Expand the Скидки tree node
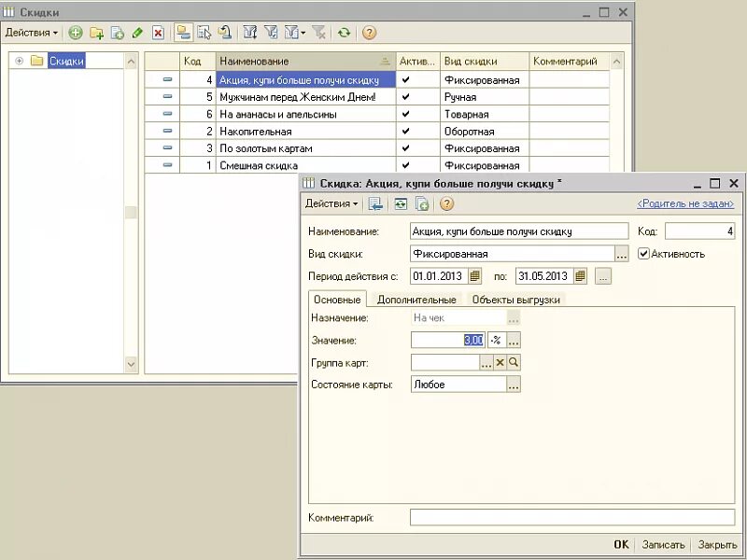The width and height of the screenshot is (747, 560). pos(19,61)
